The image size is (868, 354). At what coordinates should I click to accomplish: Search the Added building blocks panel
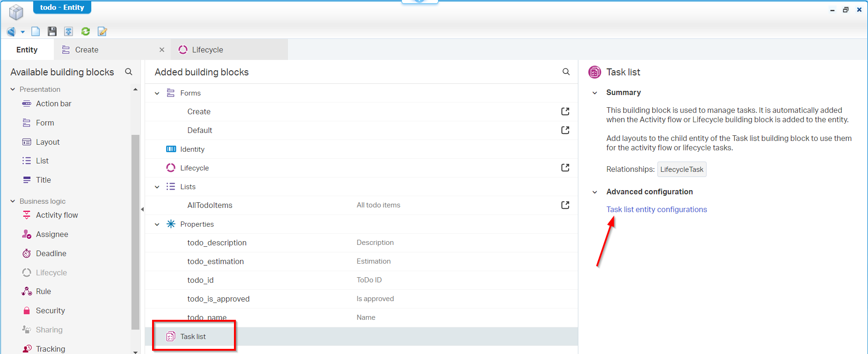point(566,72)
